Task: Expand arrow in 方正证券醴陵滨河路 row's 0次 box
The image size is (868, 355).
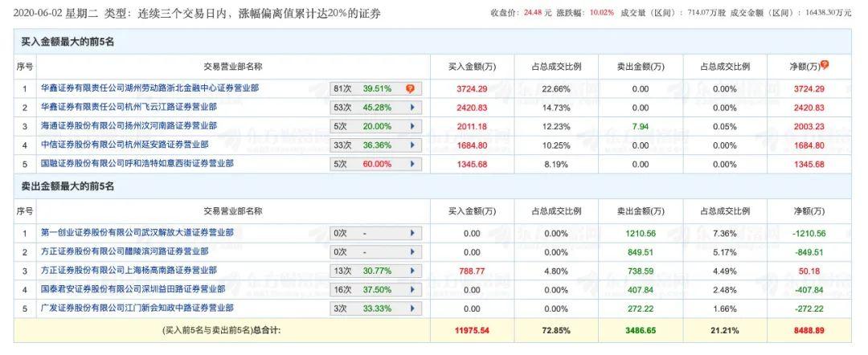Action: 412,252
